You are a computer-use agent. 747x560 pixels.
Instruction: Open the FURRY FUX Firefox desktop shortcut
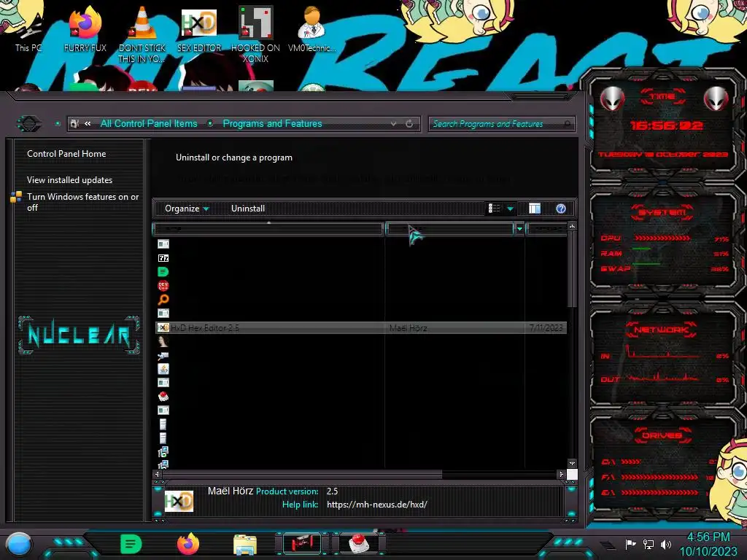point(85,29)
